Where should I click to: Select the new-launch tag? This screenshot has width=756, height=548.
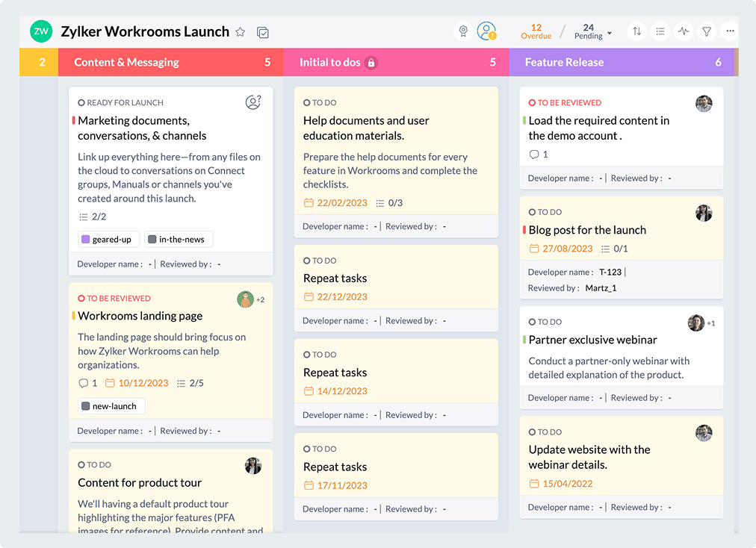tap(111, 406)
